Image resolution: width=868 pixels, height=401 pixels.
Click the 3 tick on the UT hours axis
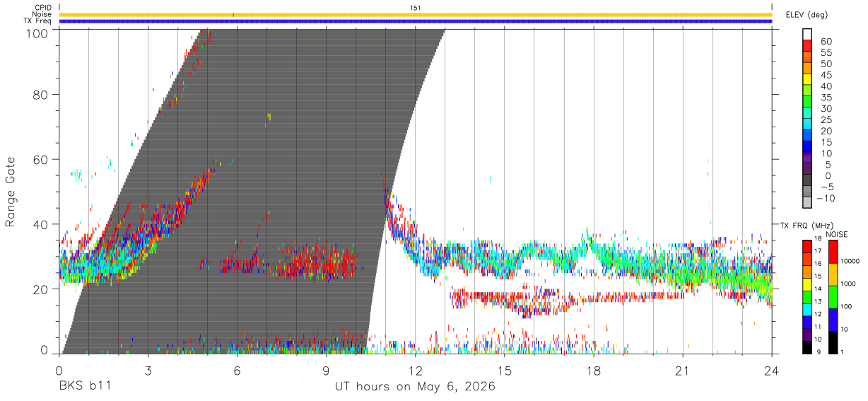click(x=148, y=371)
